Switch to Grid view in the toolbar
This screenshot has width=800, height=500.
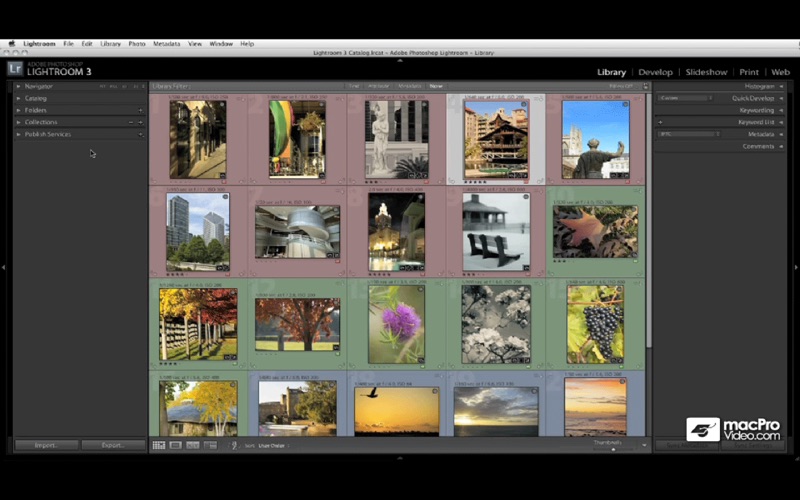(x=159, y=445)
